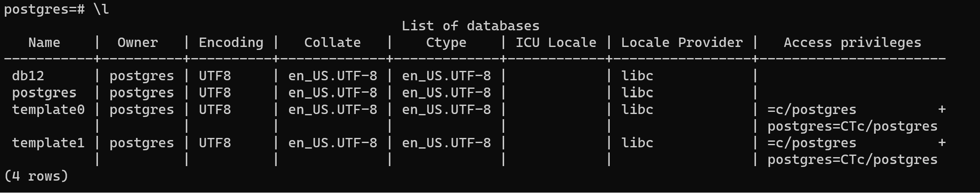Select the template0 database name
The height and width of the screenshot is (193, 980).
point(48,110)
